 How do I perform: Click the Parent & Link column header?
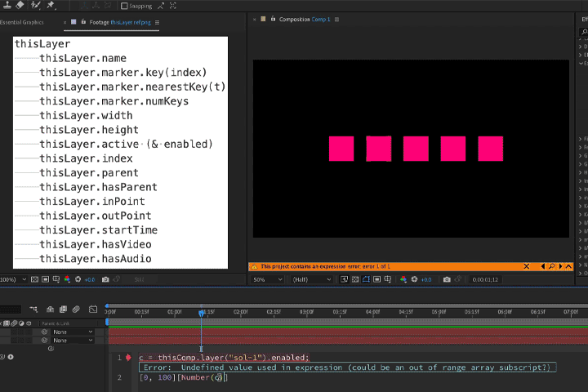point(56,323)
